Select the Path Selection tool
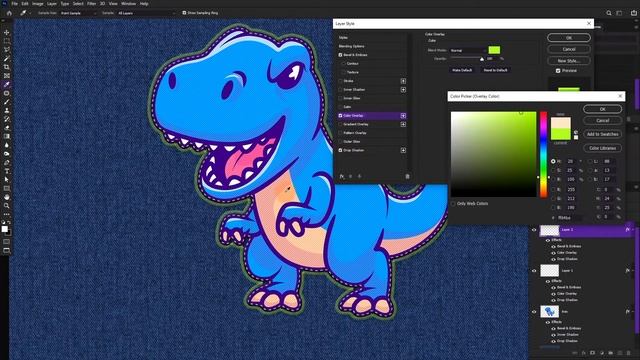The image size is (640, 360). 7,180
